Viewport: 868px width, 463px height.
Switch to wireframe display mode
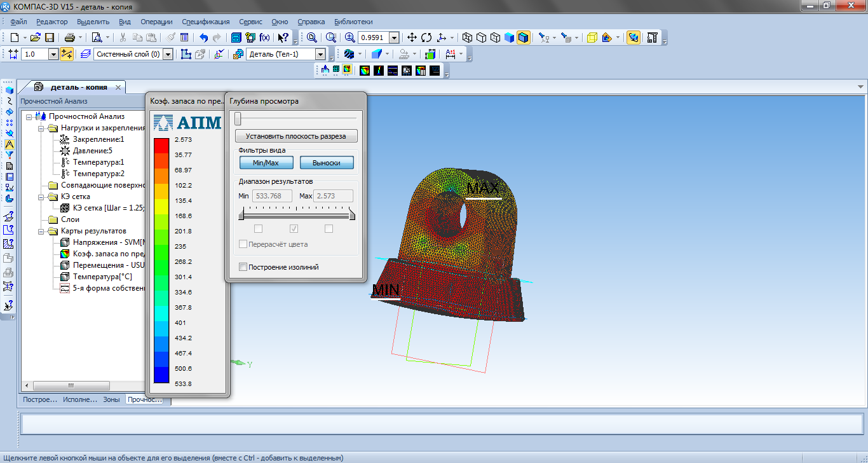(x=468, y=38)
